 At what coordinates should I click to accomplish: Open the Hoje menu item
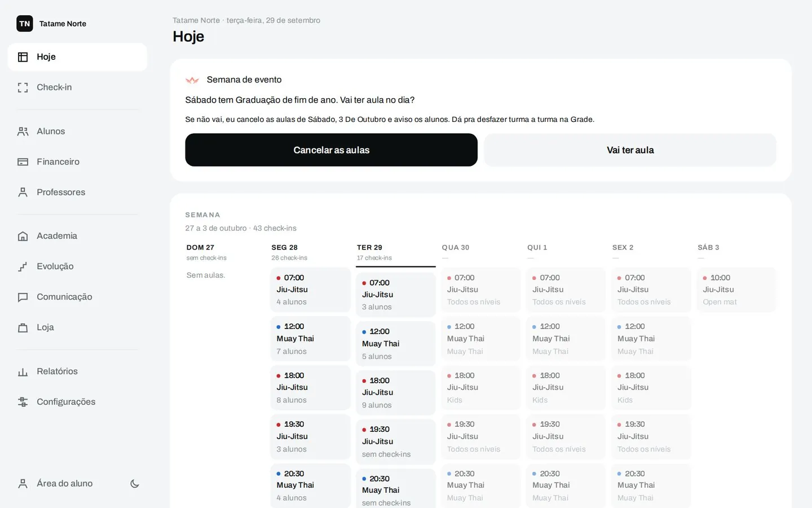pos(77,57)
